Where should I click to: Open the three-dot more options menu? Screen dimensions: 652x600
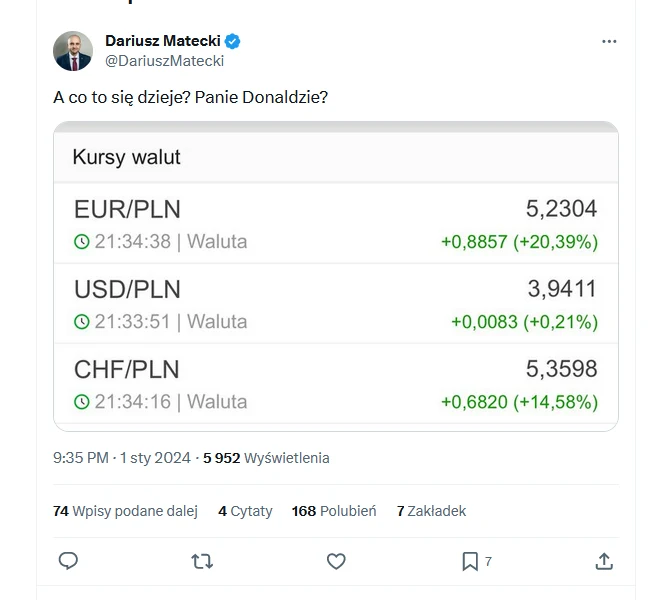click(x=609, y=42)
